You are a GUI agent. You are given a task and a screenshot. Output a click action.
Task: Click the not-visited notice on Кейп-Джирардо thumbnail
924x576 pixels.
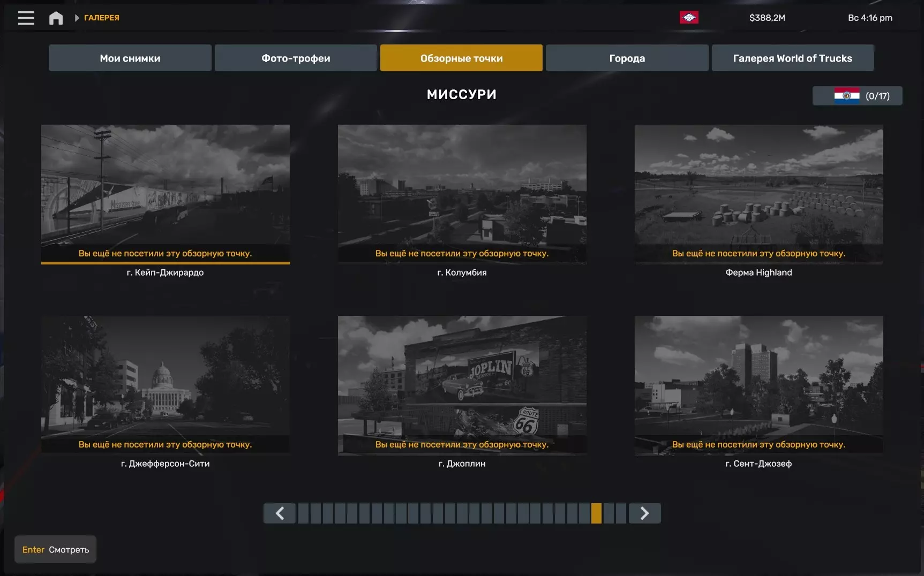[165, 253]
